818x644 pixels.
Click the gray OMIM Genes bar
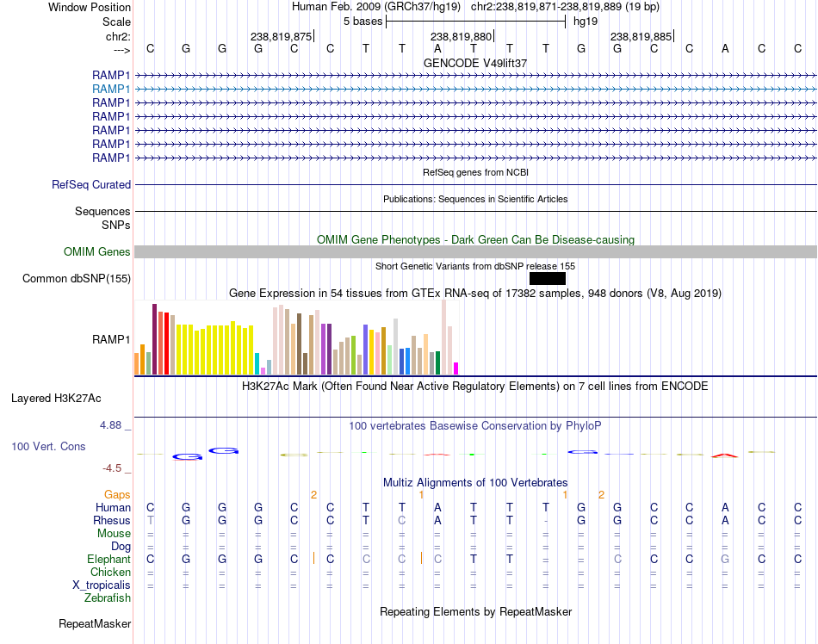pyautogui.click(x=475, y=252)
